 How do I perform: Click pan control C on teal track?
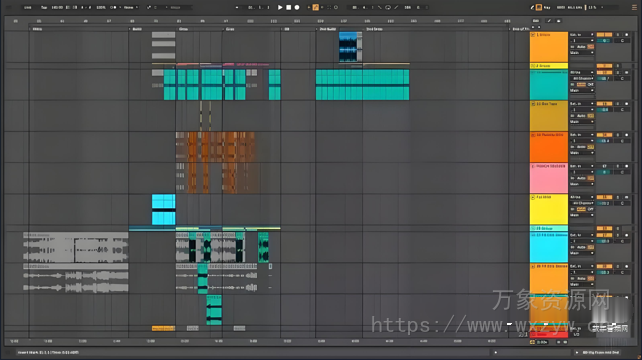(622, 78)
